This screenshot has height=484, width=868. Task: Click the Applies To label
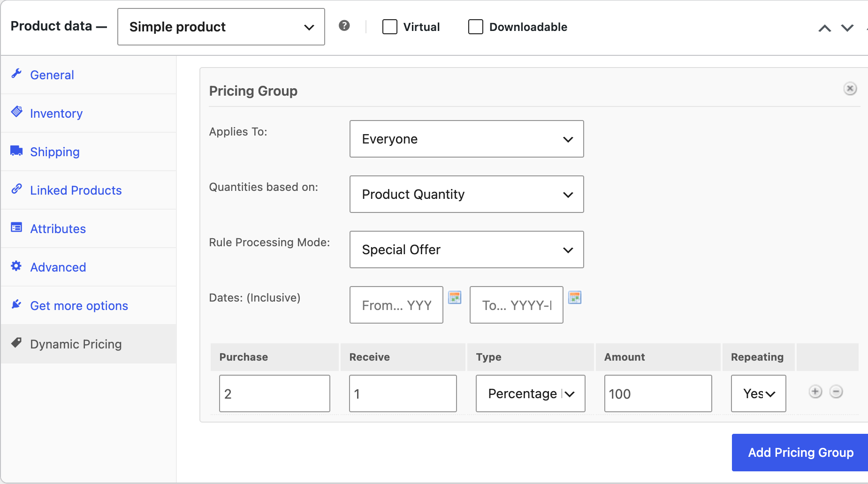pos(238,132)
